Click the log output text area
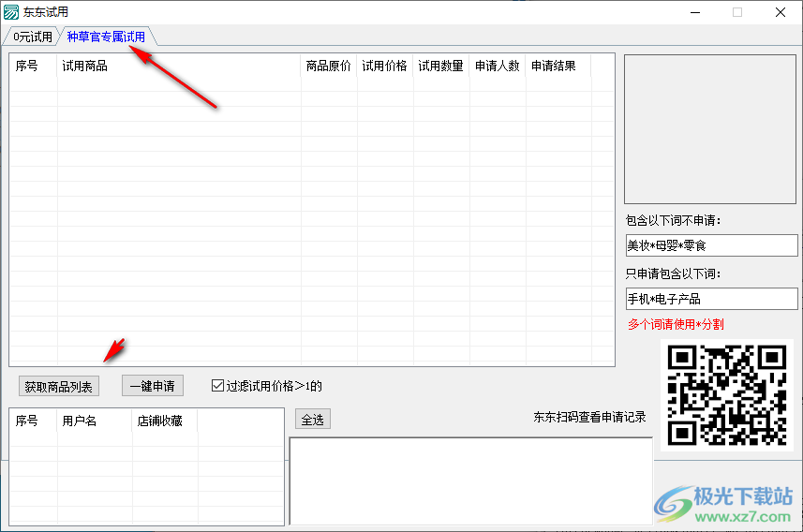This screenshot has width=803, height=532. tap(471, 481)
